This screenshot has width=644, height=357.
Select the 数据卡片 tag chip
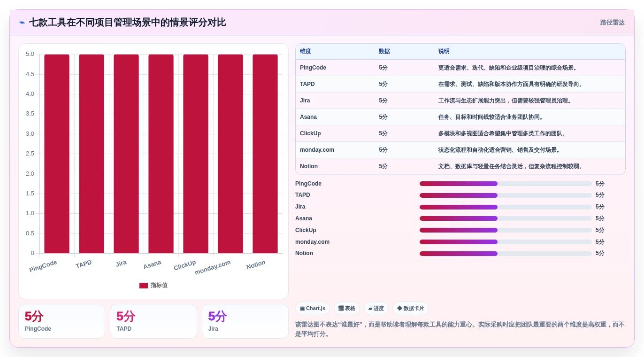tap(411, 309)
